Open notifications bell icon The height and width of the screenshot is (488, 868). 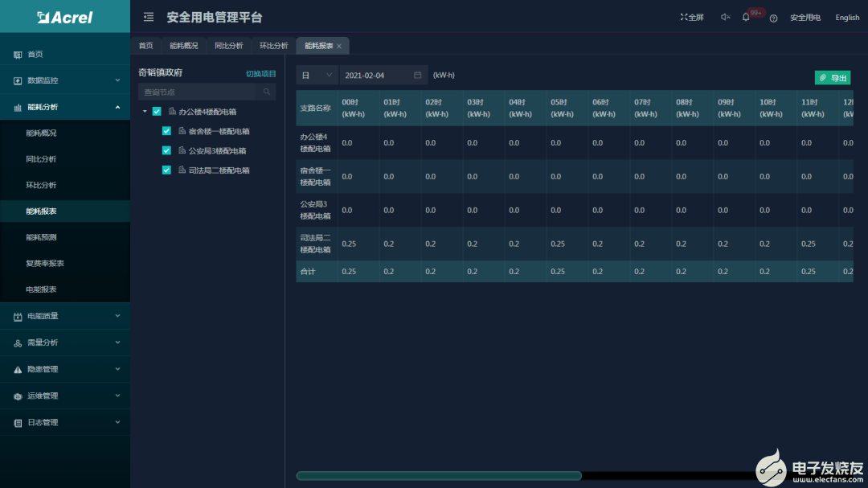pos(746,17)
